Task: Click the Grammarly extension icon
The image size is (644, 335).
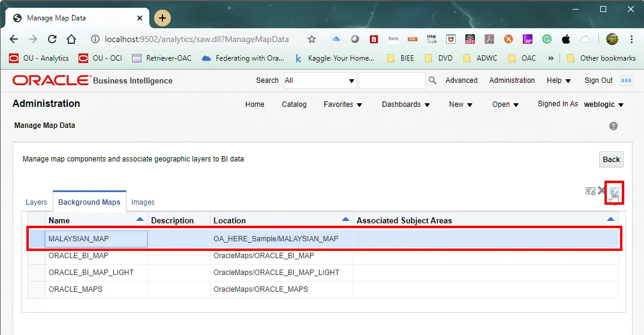Action: (x=547, y=39)
